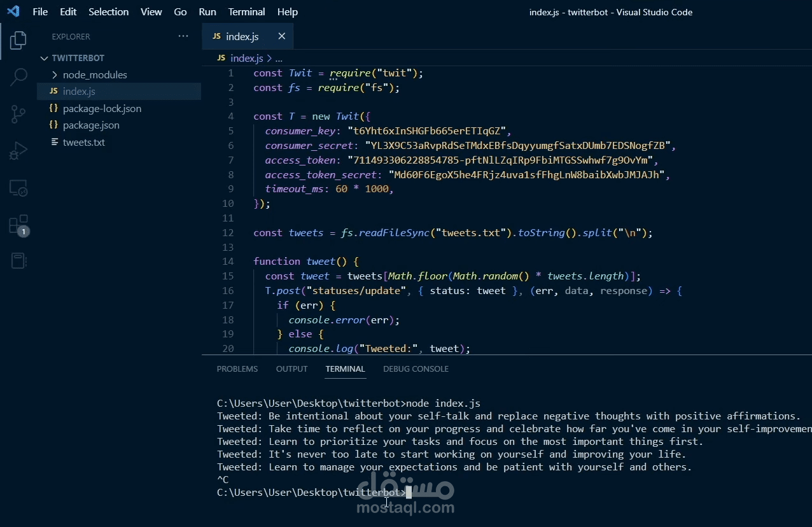Switch to the DEBUG CONSOLE tab
812x527 pixels.
click(x=416, y=369)
